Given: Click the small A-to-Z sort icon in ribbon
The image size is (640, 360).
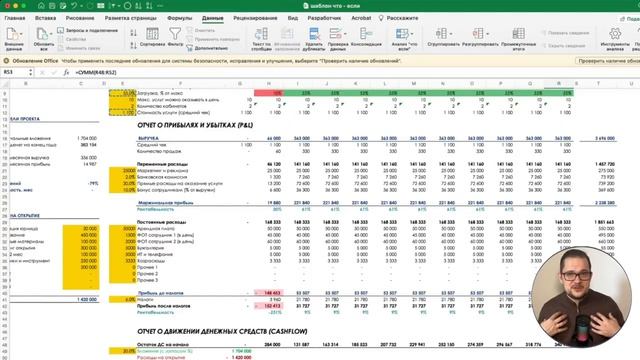Looking at the screenshot, I should (x=133, y=33).
